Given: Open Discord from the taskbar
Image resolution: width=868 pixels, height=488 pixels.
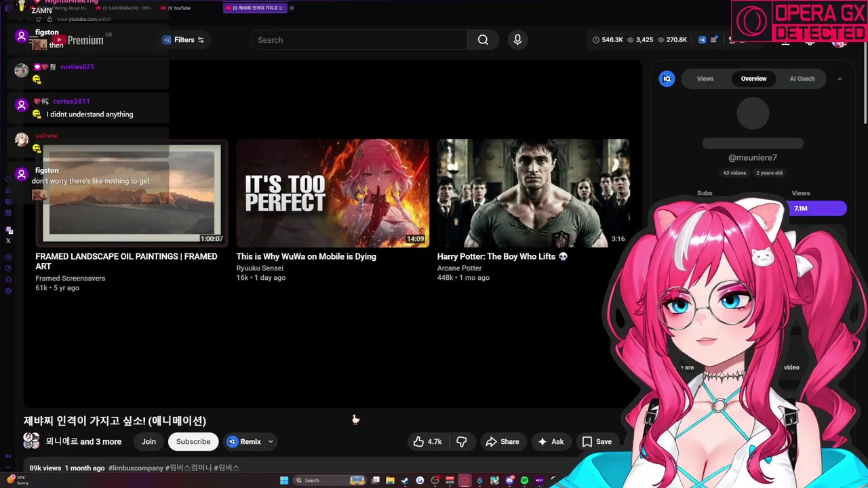Looking at the screenshot, I should coord(509,481).
